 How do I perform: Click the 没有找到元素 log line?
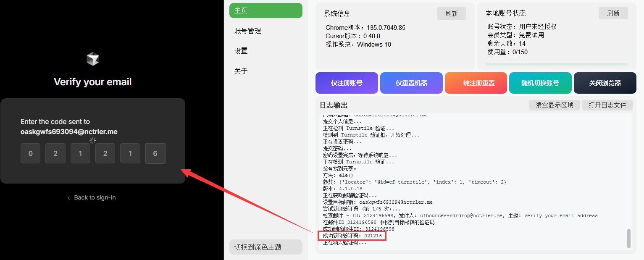point(339,169)
